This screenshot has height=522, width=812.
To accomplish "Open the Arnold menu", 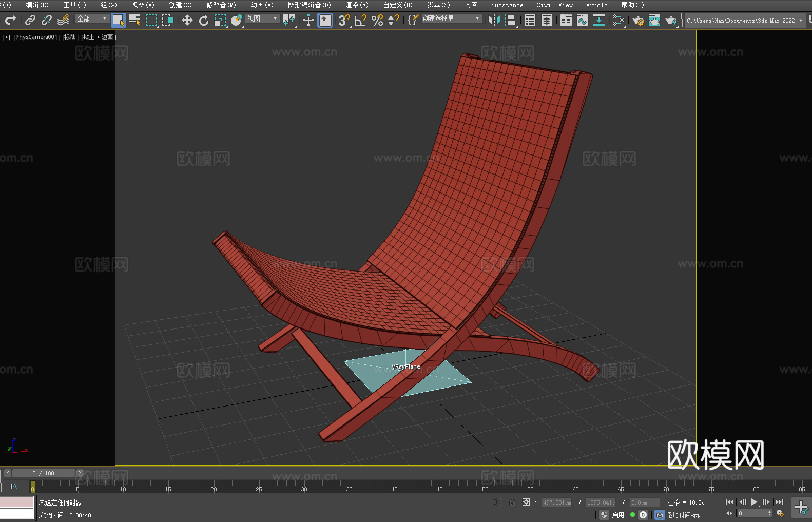I will tap(596, 5).
